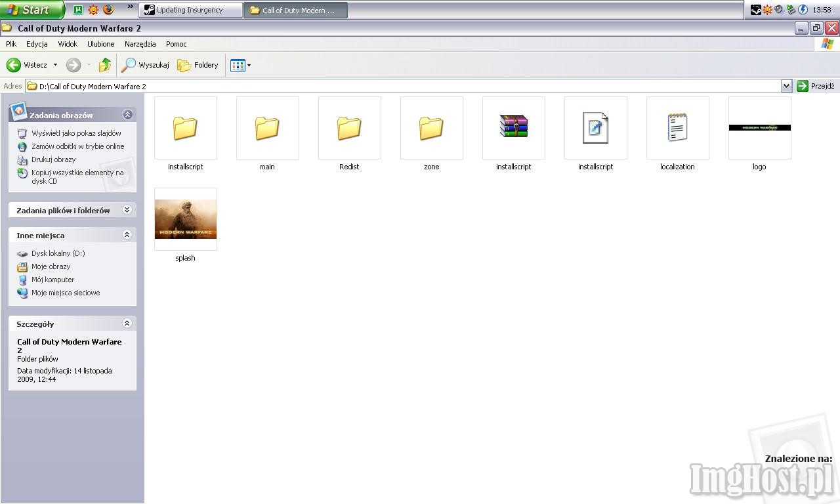Expand the Zadania plików i folderów panel
Viewport: 840px width, 504px height.
(127, 210)
